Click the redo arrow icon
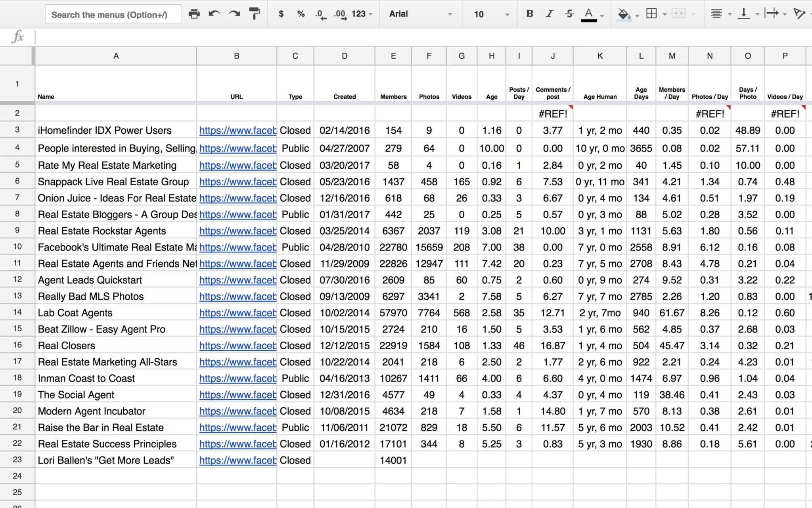 [x=234, y=14]
